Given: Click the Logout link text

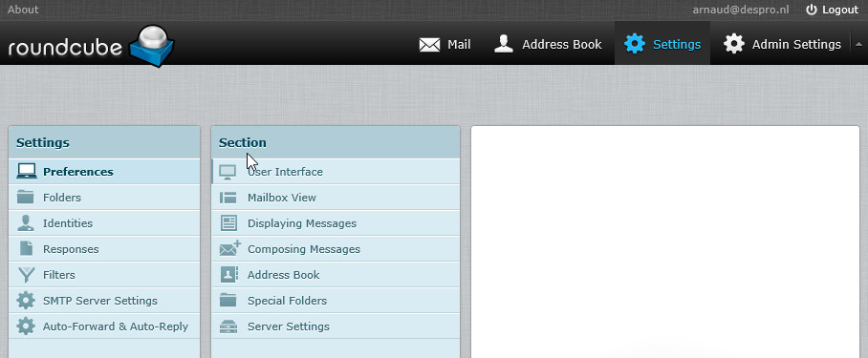Looking at the screenshot, I should click(840, 10).
